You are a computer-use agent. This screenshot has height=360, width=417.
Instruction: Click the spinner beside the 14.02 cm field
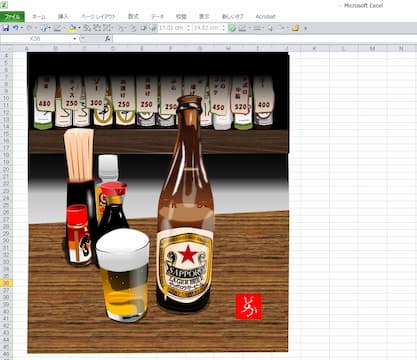pyautogui.click(x=224, y=28)
